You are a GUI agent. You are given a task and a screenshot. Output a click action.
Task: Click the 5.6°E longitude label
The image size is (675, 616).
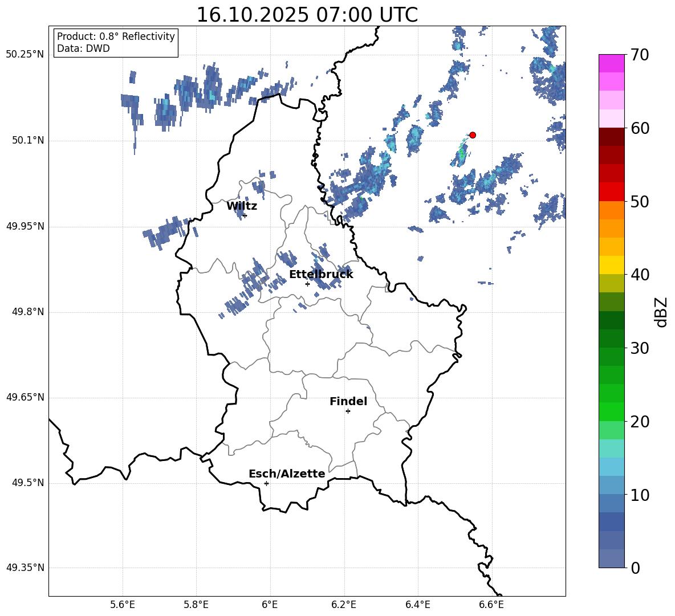tap(122, 605)
